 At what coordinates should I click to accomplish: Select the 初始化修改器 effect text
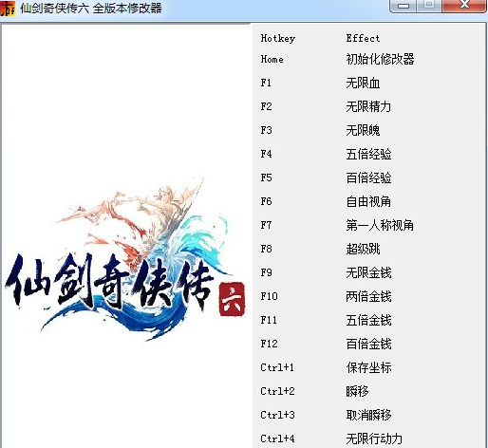click(380, 59)
